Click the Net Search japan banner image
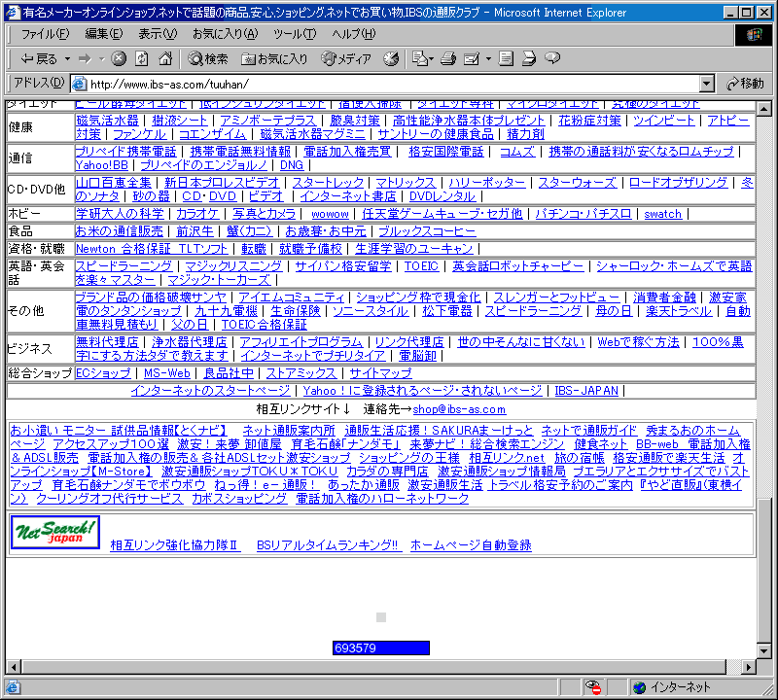 click(x=55, y=533)
